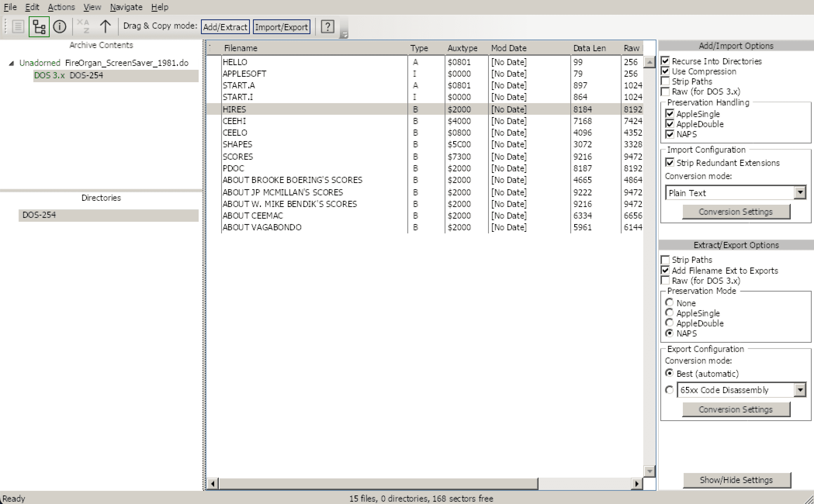The height and width of the screenshot is (504, 814).
Task: Set drag mode to Add/Extract
Action: 225,27
